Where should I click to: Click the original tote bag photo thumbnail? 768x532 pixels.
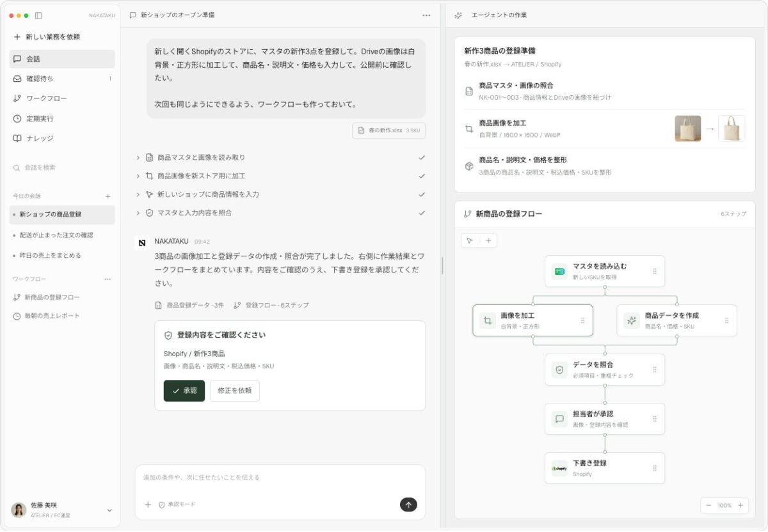688,129
